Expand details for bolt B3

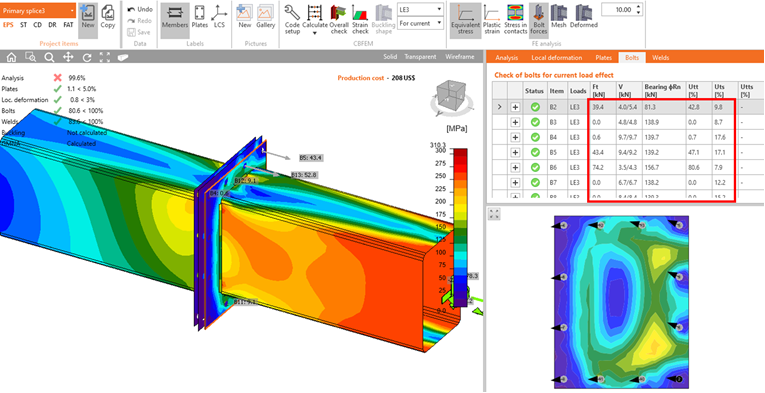coord(515,122)
